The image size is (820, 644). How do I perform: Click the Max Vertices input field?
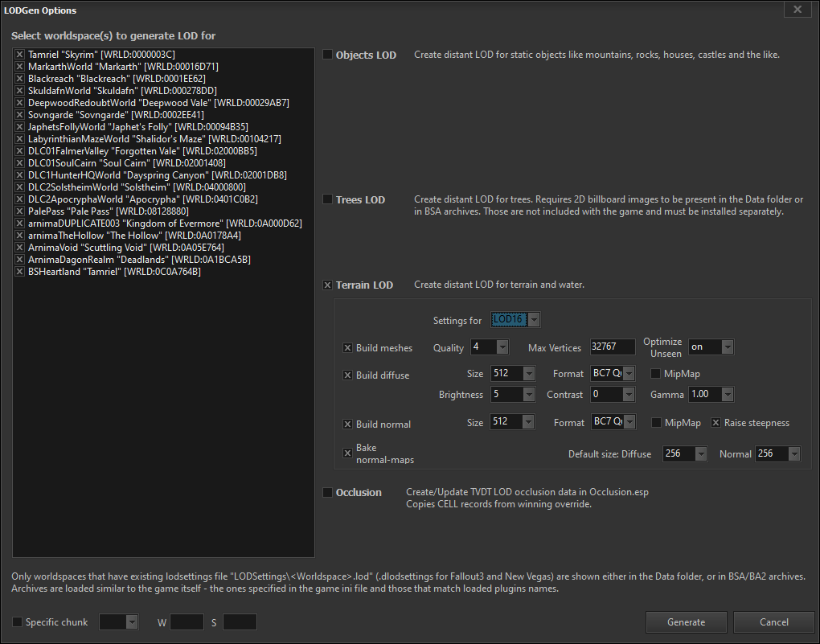613,347
